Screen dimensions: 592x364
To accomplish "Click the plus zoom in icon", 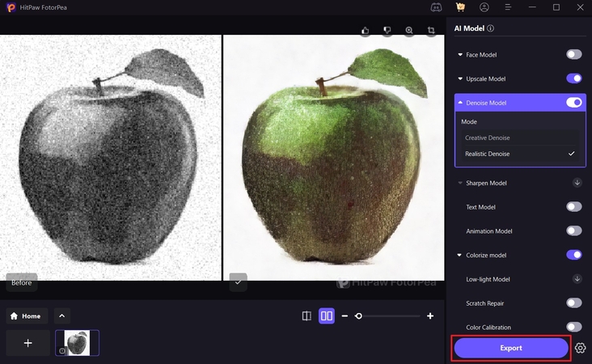I will coord(430,316).
